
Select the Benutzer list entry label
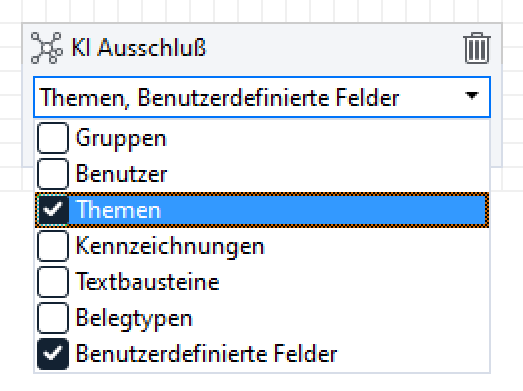pyautogui.click(x=121, y=174)
